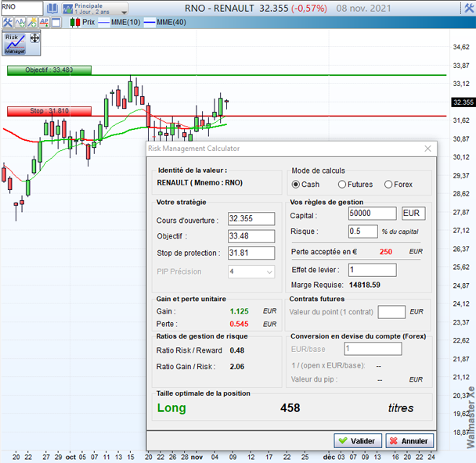Click the Risque percent field
The image size is (476, 463).
coord(362,231)
